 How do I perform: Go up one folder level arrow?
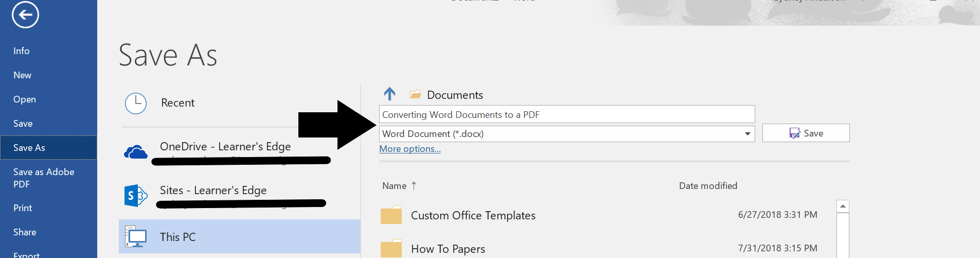coord(389,94)
